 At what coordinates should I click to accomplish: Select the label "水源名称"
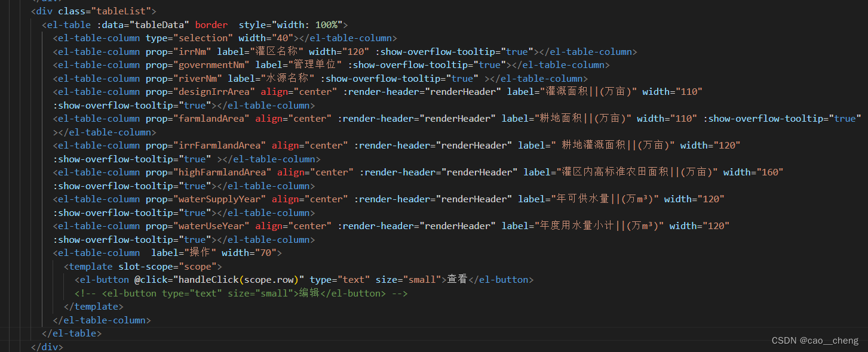(271, 78)
